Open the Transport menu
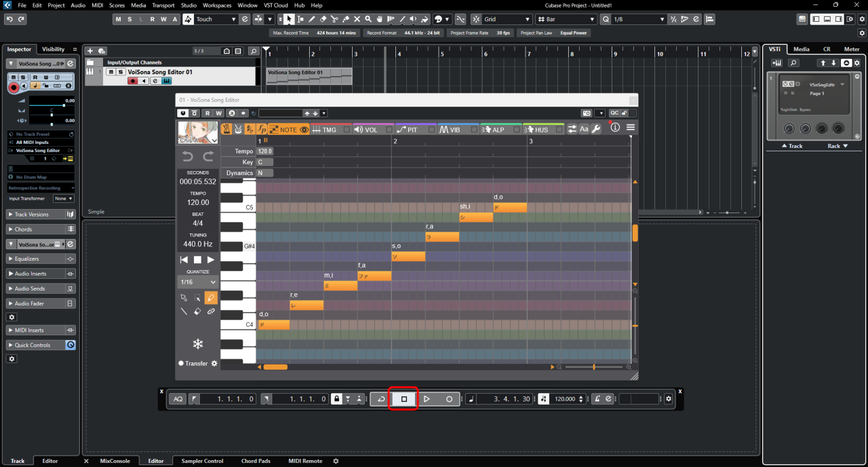 [163, 5]
